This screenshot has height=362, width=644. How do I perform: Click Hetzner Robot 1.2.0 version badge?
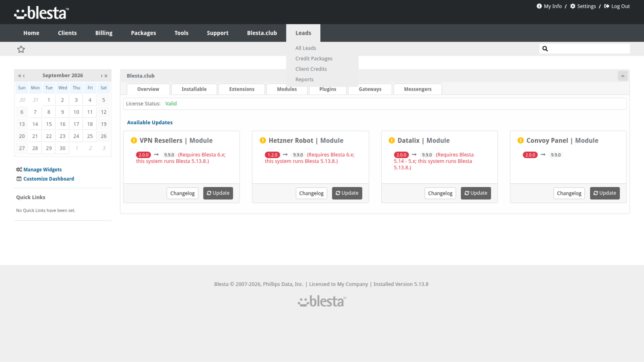click(272, 155)
